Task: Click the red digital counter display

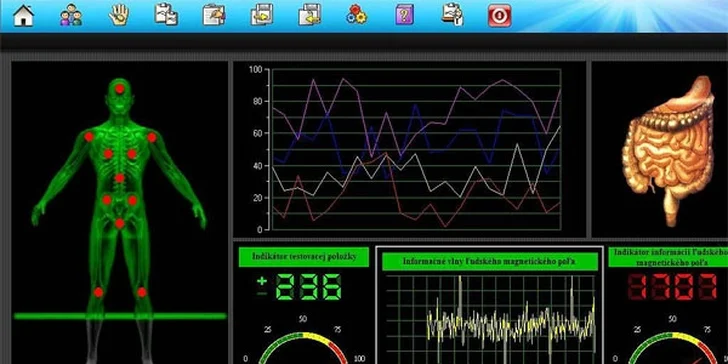Action: tap(672, 287)
